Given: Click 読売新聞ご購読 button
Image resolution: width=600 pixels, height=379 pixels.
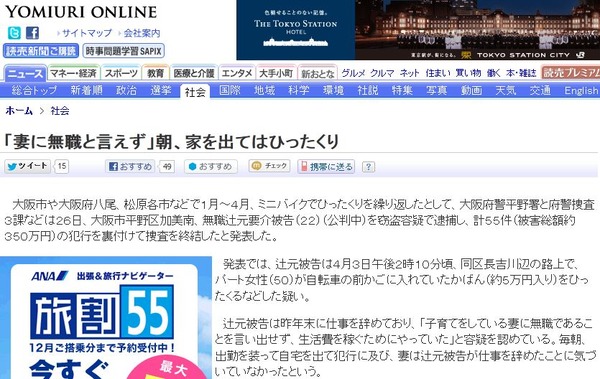Looking at the screenshot, I should (41, 51).
